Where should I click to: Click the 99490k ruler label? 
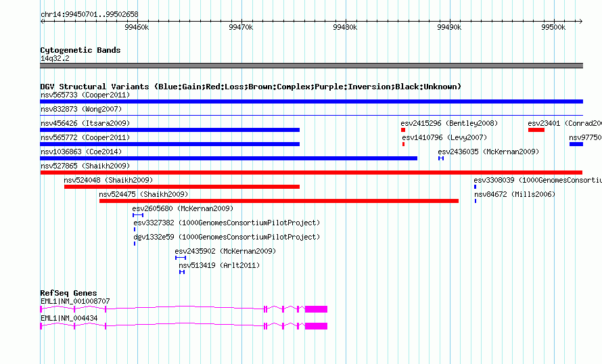click(449, 27)
